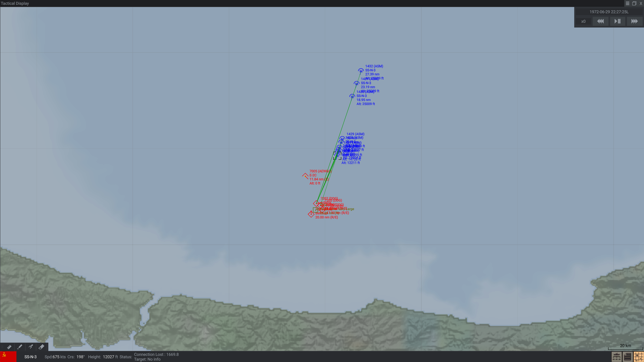Click the toolbar drag handle grip
Viewport: 644px width, 362px height.
2,347
